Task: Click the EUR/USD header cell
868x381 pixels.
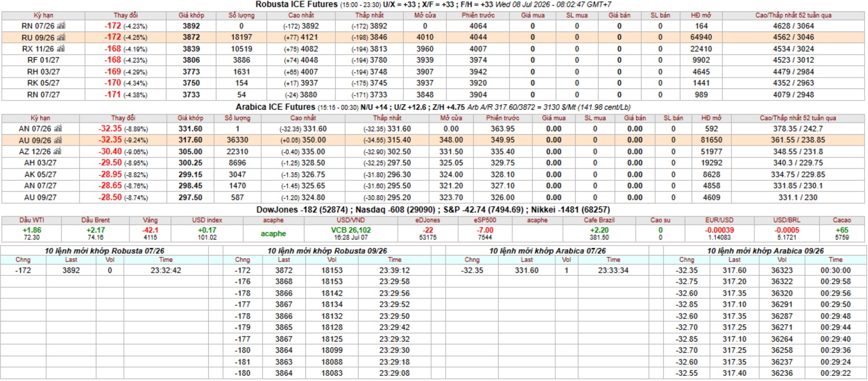Action: tap(719, 220)
